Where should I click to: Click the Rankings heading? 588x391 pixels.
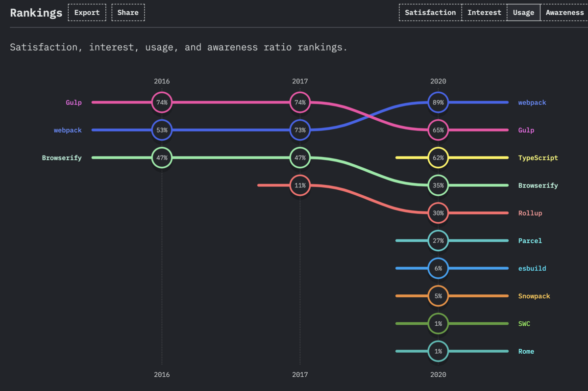pos(36,13)
